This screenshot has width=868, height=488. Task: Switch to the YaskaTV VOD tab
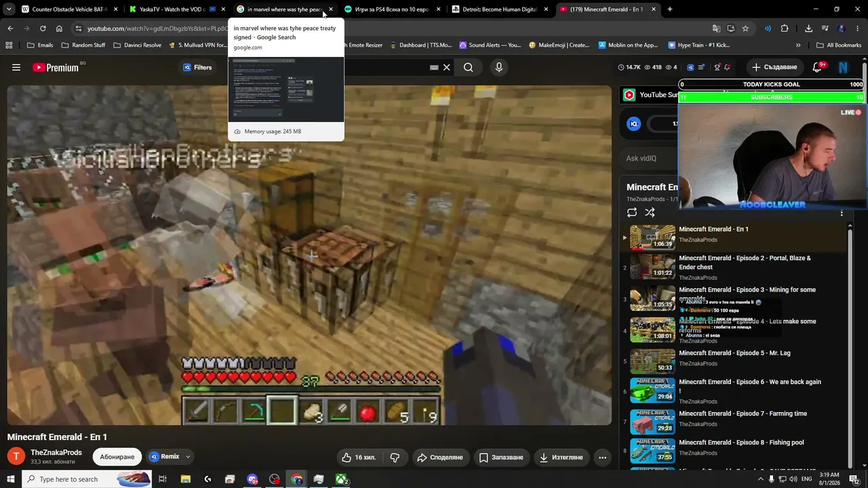[176, 9]
